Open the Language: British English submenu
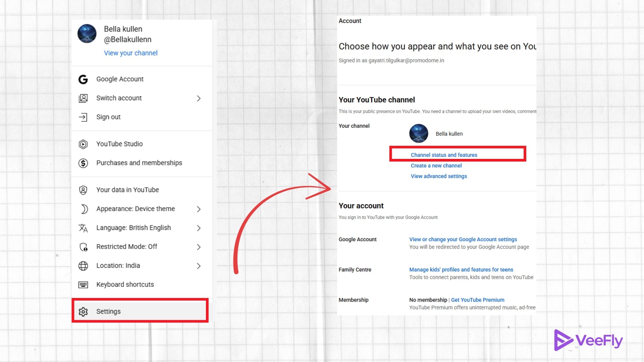Viewport: 644px width, 362px height. click(133, 228)
